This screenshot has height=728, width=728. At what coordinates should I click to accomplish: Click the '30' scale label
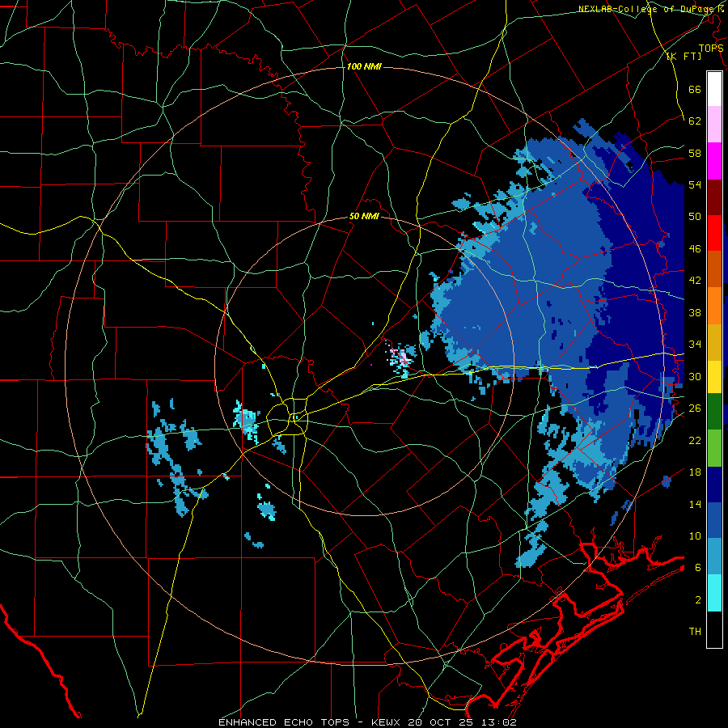pos(695,376)
